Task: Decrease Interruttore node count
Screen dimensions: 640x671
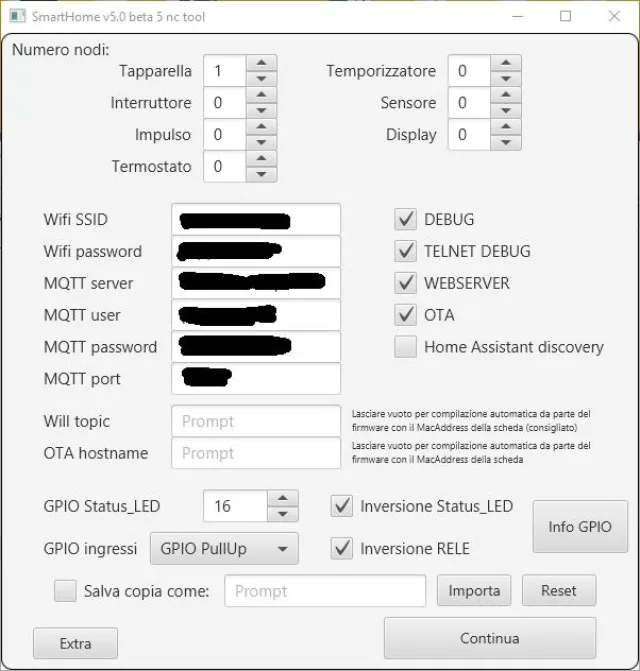Action: point(261,110)
